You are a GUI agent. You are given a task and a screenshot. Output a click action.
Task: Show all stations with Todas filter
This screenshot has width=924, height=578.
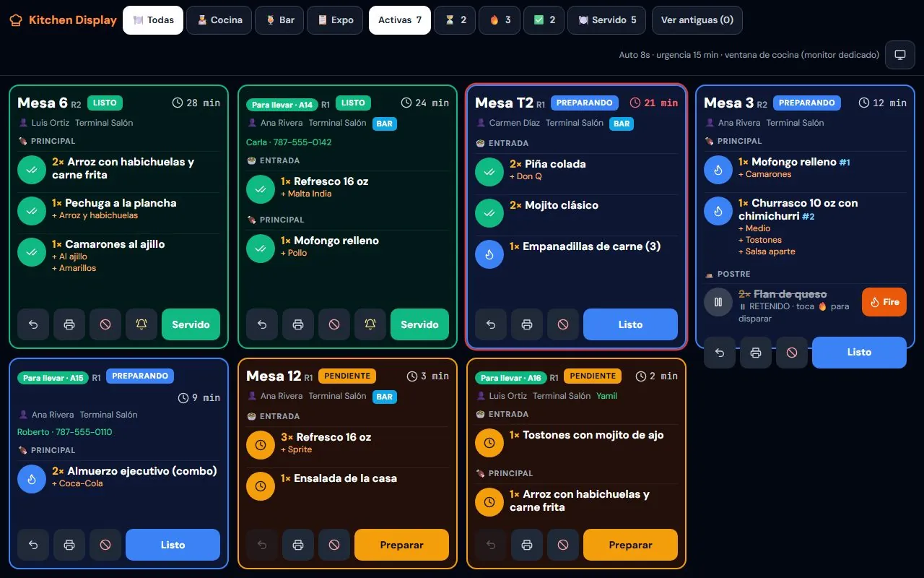tap(153, 20)
